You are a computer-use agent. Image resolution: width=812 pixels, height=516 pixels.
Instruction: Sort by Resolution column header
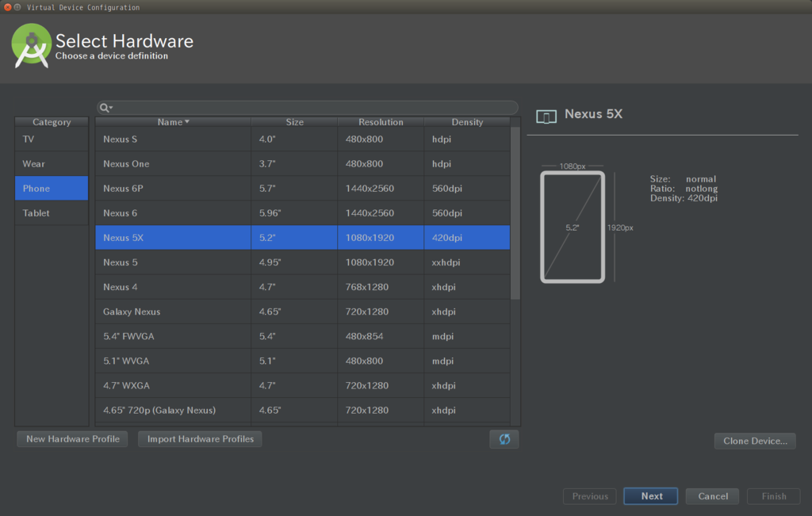[381, 122]
